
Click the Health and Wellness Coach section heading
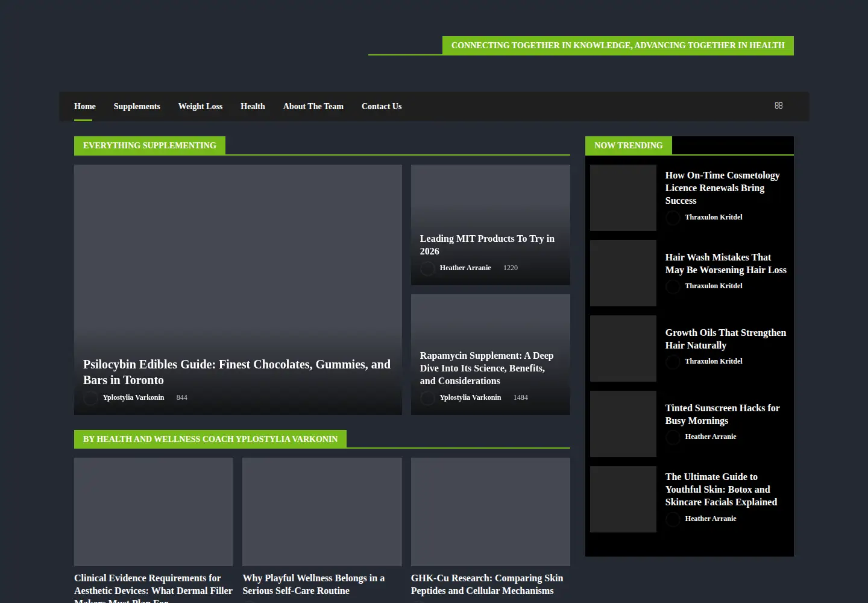click(x=210, y=439)
